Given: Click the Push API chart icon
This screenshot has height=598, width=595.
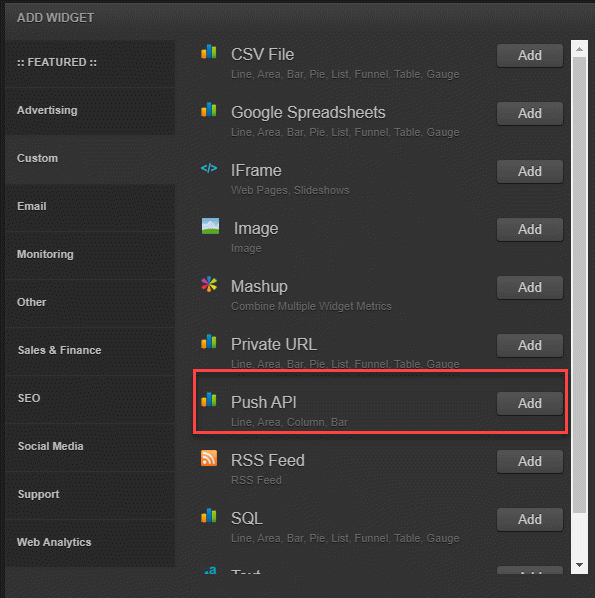Looking at the screenshot, I should point(209,400).
